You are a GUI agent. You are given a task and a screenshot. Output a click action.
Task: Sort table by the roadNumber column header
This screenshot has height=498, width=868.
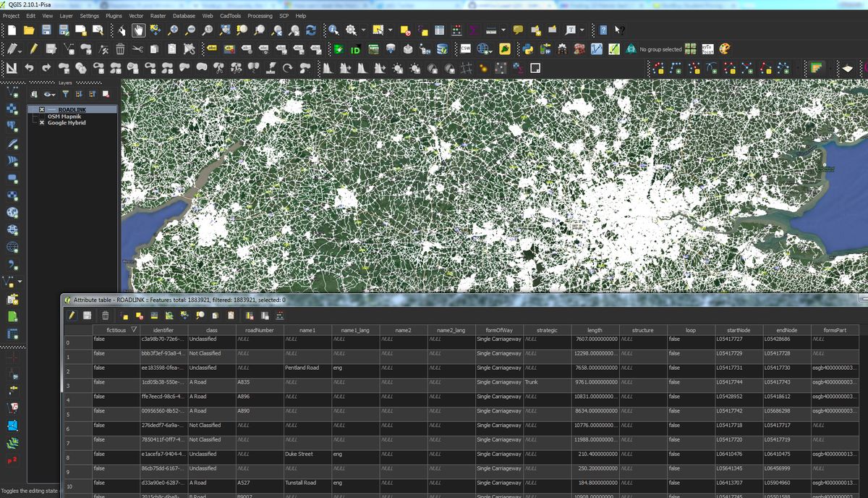[x=258, y=330]
